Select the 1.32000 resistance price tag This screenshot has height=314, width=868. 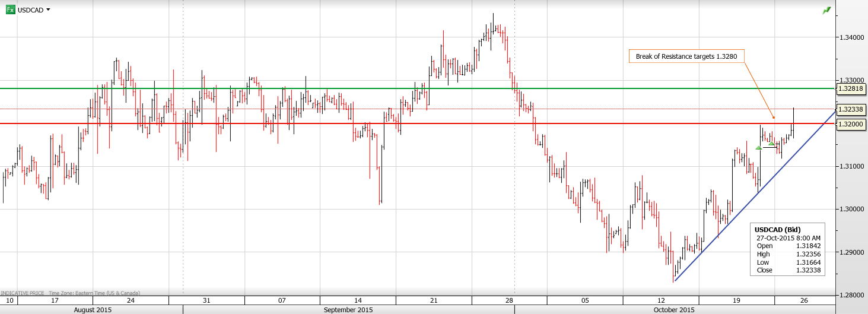[851, 124]
